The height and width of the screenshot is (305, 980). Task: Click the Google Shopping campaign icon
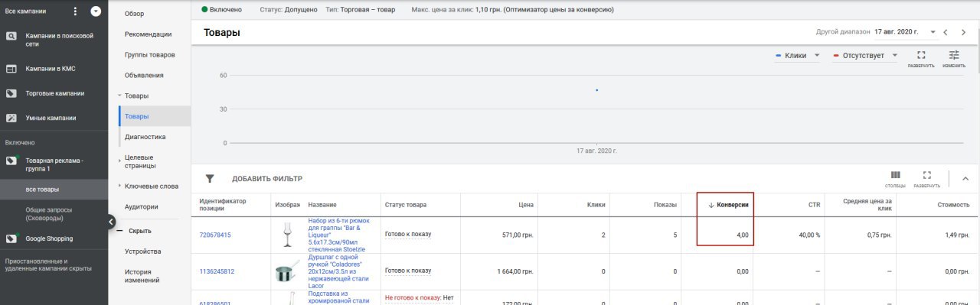click(x=11, y=238)
